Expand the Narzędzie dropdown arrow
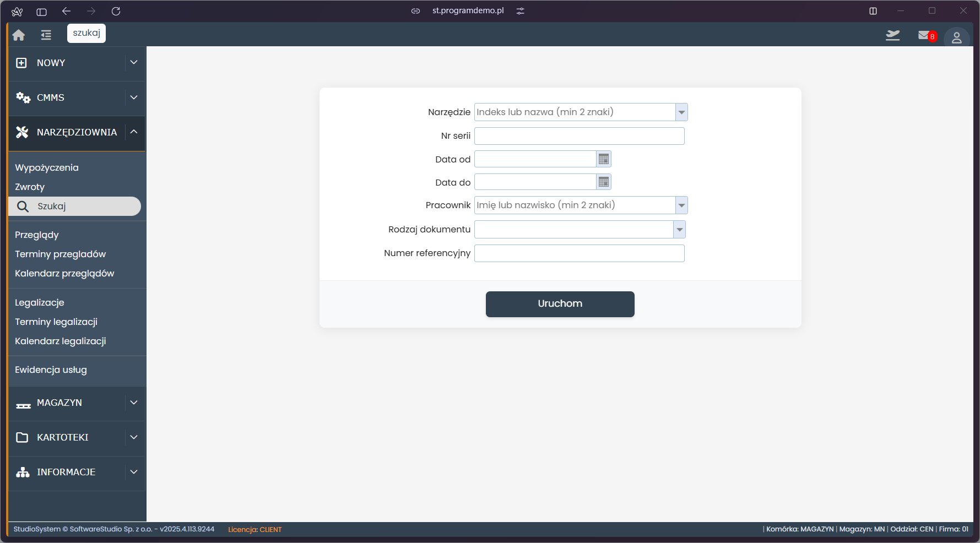Viewport: 980px width, 543px height. [x=681, y=112]
